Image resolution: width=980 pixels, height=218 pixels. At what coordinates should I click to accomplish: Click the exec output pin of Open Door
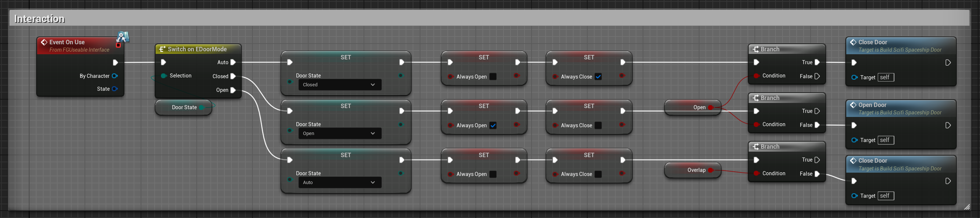[x=948, y=125]
